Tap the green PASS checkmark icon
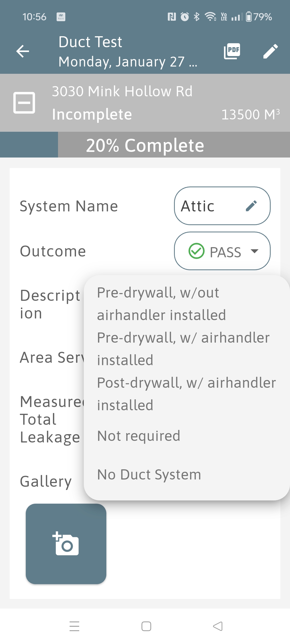 click(x=197, y=251)
